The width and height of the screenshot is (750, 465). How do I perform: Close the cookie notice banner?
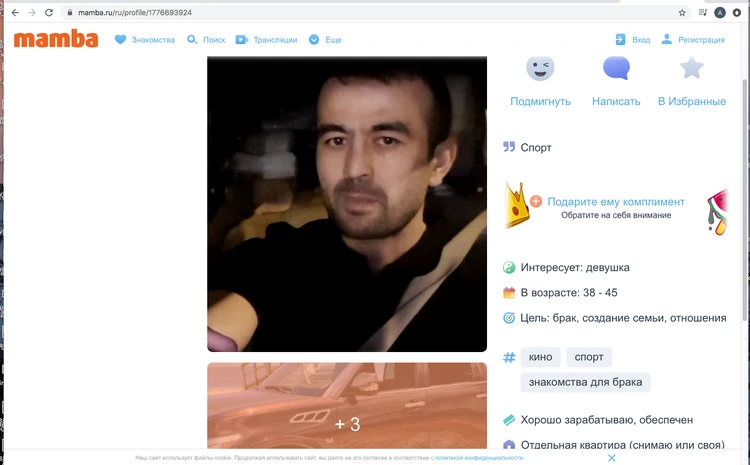[x=612, y=457]
